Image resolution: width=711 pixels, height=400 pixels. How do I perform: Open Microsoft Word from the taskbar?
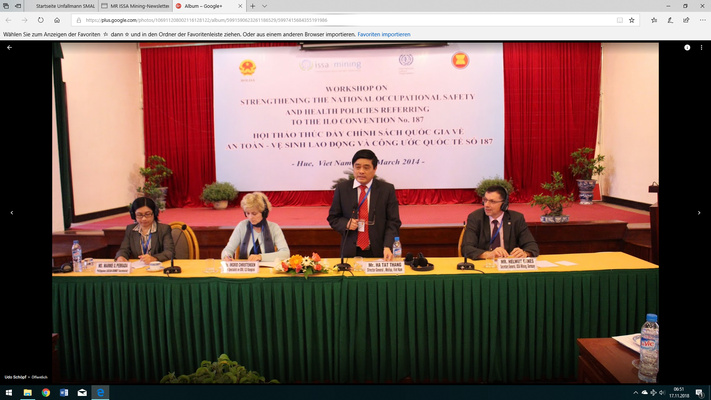(x=64, y=393)
